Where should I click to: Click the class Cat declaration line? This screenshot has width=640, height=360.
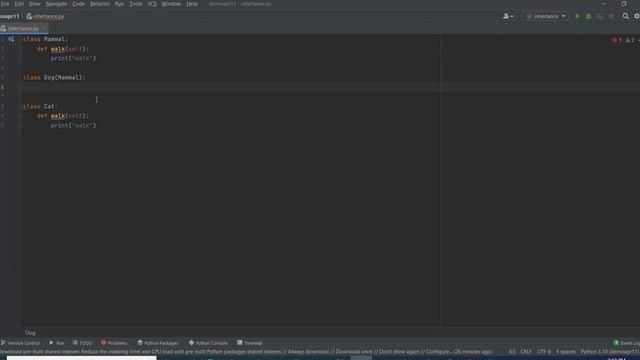40,106
